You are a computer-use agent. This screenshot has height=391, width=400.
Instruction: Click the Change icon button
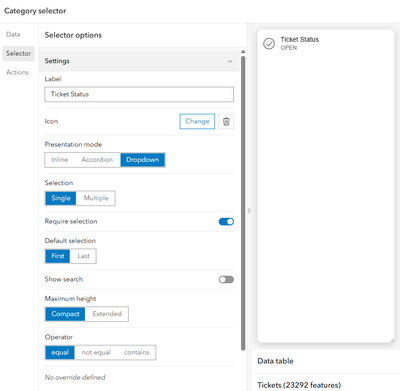point(197,121)
